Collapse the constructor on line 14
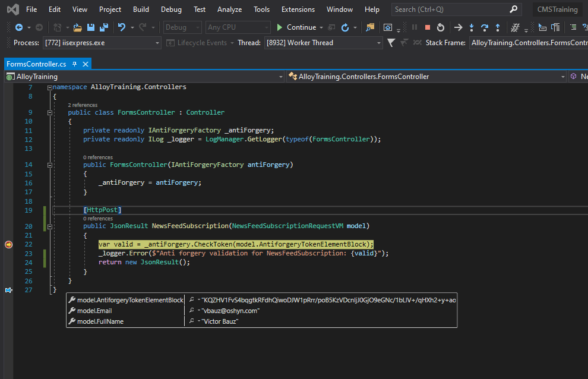The height and width of the screenshot is (379, 588). coord(49,165)
